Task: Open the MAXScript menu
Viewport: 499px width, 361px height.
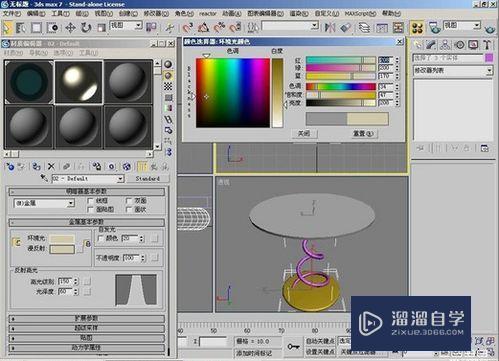Action: click(x=360, y=14)
